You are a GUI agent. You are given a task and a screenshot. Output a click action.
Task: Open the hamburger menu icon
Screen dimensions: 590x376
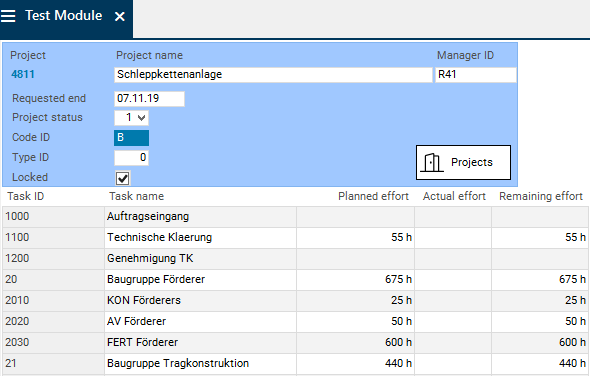[x=8, y=16]
